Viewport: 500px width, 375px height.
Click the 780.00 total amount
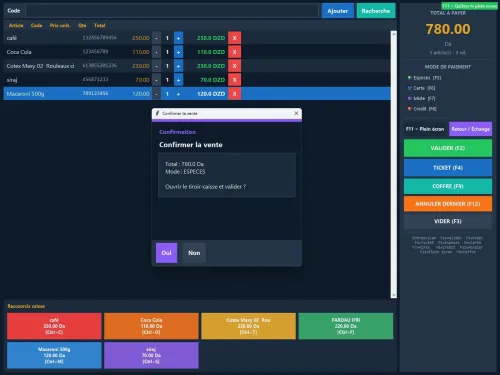448,29
